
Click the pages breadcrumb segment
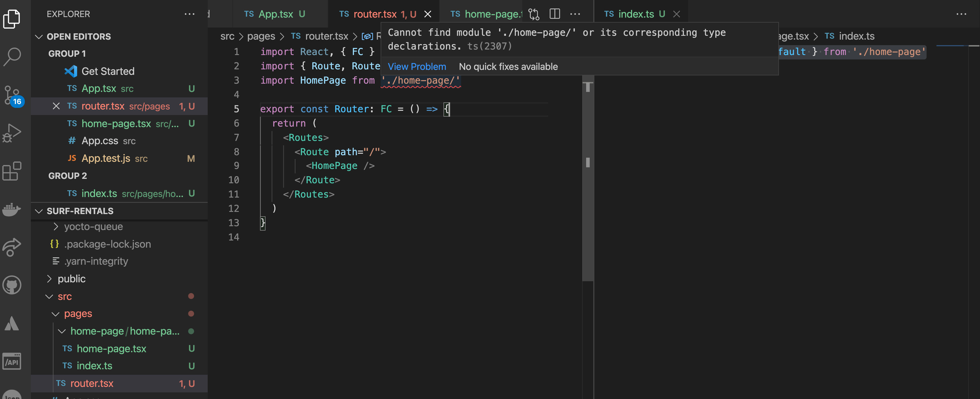click(261, 36)
